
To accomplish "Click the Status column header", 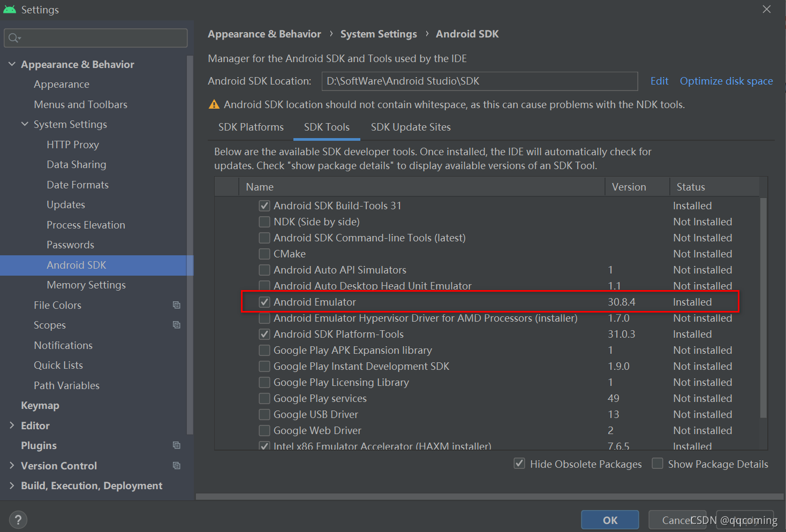I will click(x=714, y=187).
